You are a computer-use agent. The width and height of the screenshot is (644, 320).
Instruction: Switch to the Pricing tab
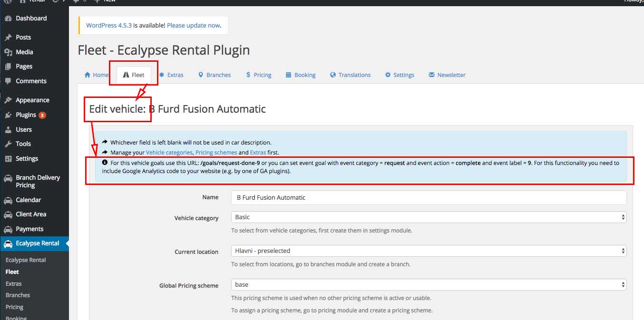pos(259,75)
